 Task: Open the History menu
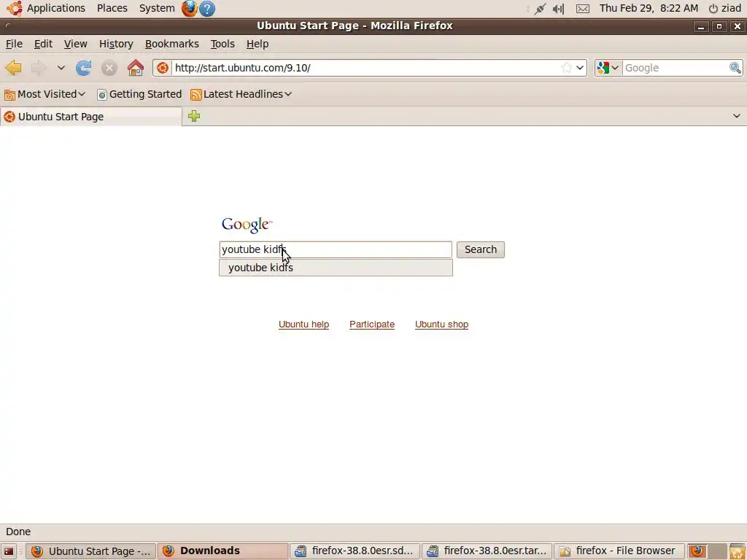116,44
